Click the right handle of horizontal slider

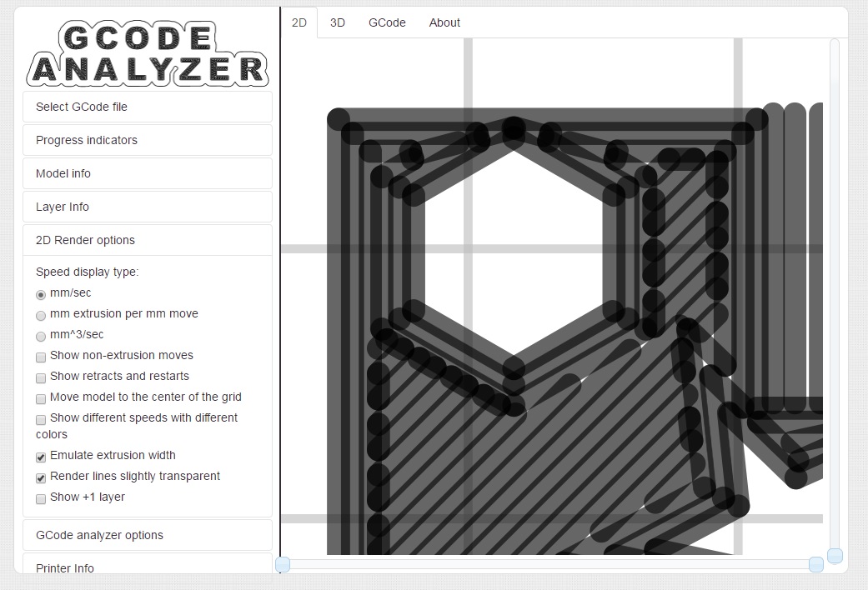(x=816, y=564)
